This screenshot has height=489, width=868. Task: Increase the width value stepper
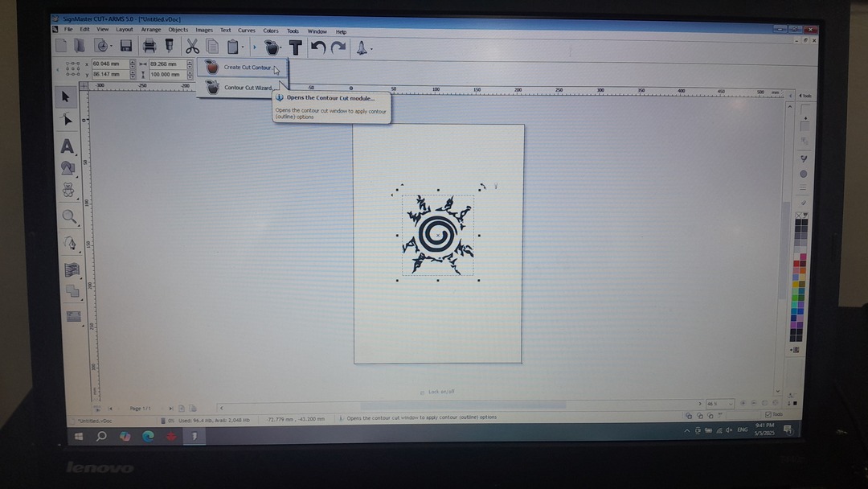click(x=190, y=62)
